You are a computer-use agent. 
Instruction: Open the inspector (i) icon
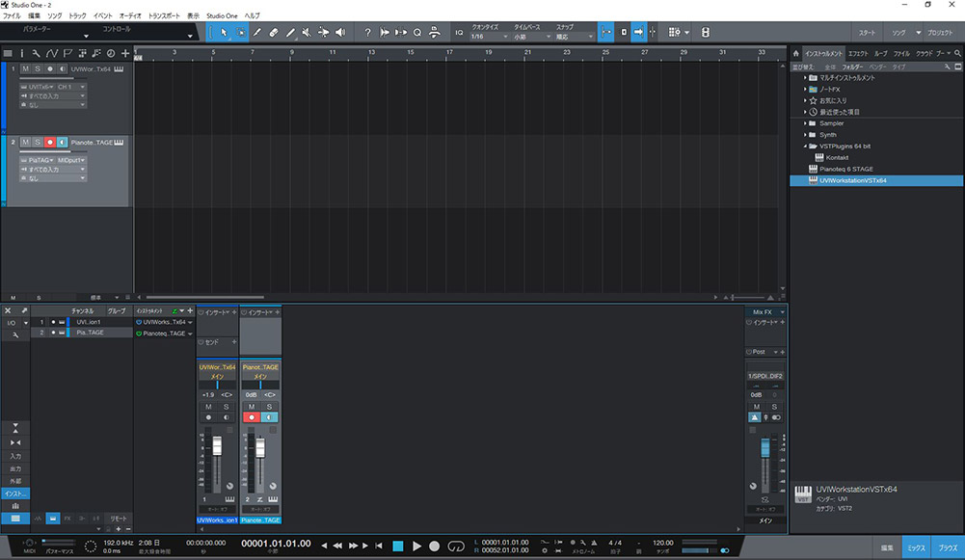click(x=21, y=54)
